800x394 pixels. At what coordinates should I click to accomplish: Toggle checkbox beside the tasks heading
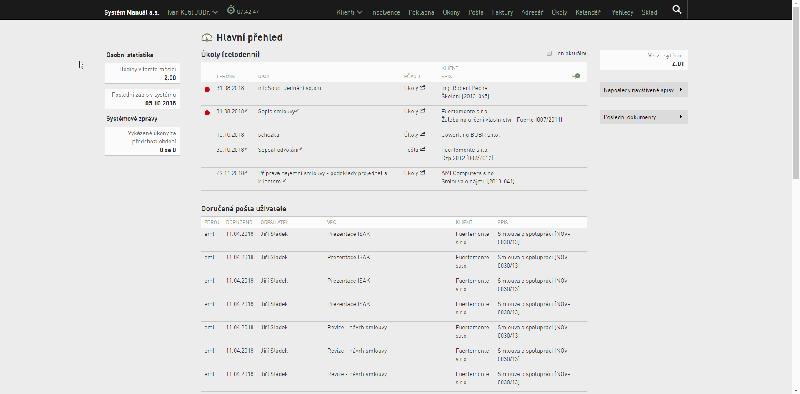tap(549, 53)
